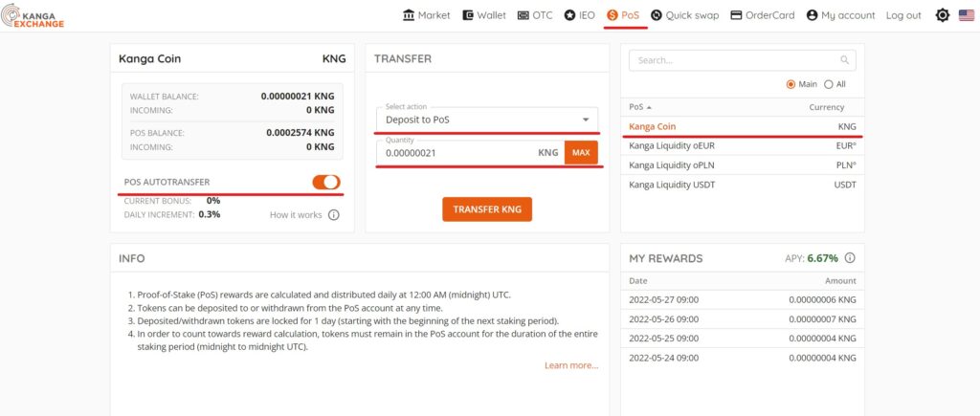Image resolution: width=980 pixels, height=416 pixels.
Task: Click the PoS dollar coin icon
Action: click(x=612, y=15)
